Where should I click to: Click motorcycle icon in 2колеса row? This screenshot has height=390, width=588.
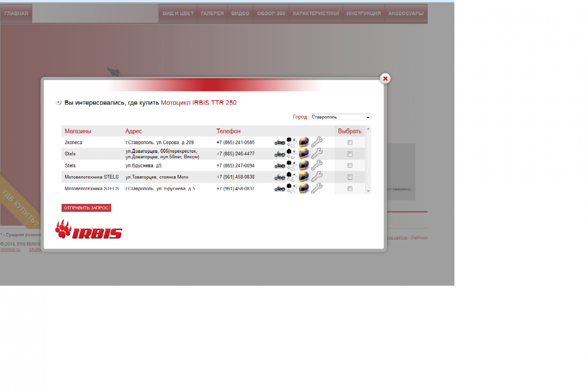(x=280, y=142)
